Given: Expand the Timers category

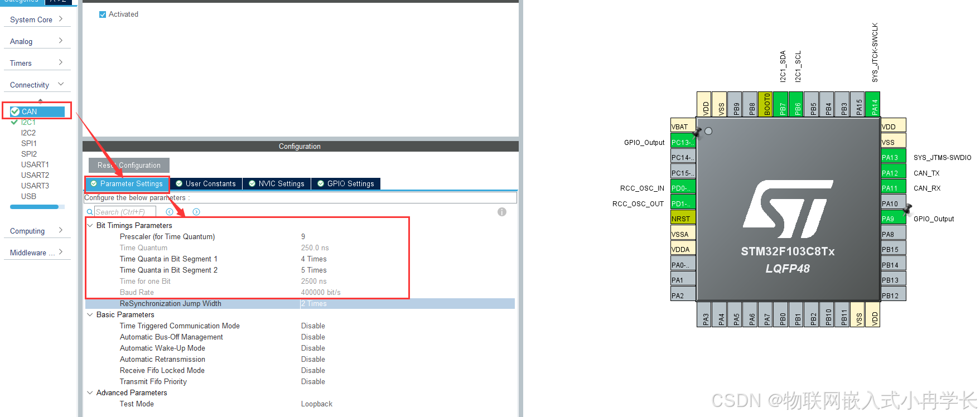Looking at the screenshot, I should pyautogui.click(x=37, y=63).
